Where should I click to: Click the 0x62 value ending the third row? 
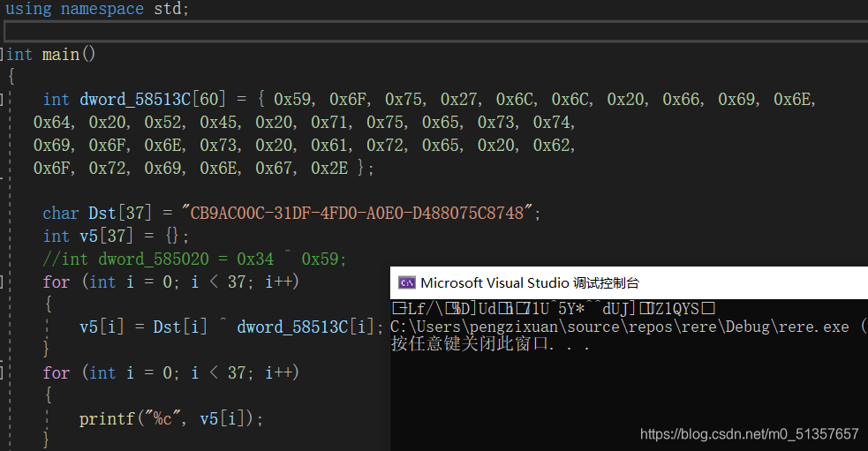click(551, 145)
